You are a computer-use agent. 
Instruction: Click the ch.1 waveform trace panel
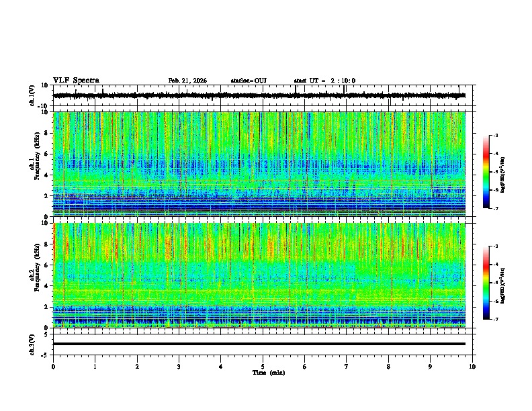(x=264, y=95)
